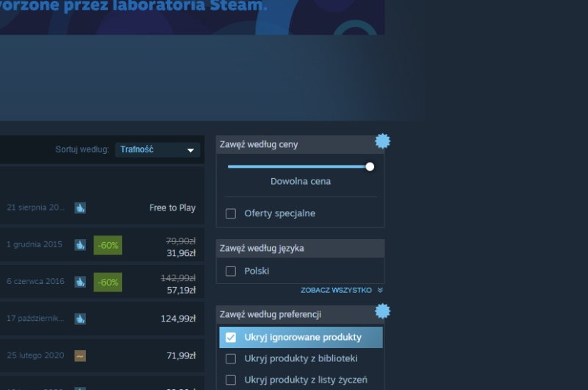Collapse the Zawęź według ceny section header

(300, 144)
